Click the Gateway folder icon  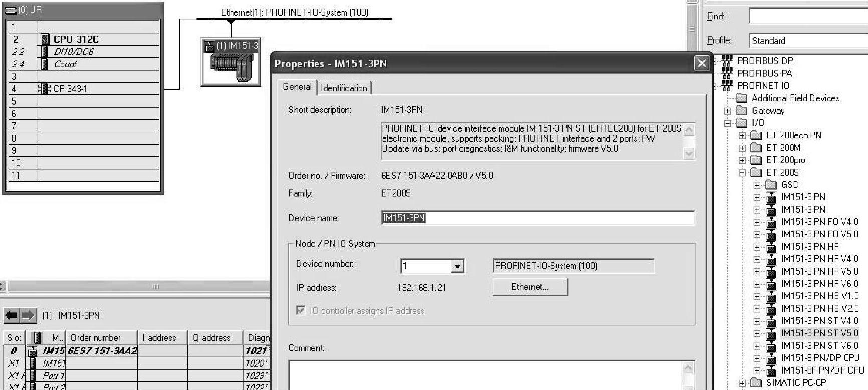741,111
